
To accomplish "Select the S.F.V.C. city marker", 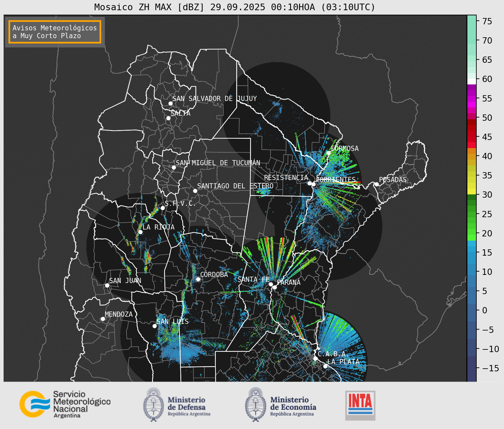I will tap(163, 208).
